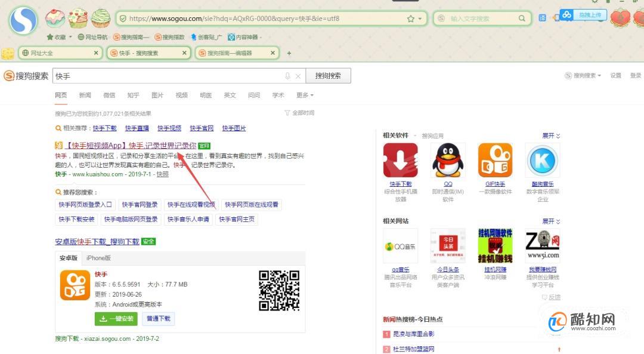Click 快手直播 in related recommendations
Screen dimensions: 644x354
click(137, 128)
